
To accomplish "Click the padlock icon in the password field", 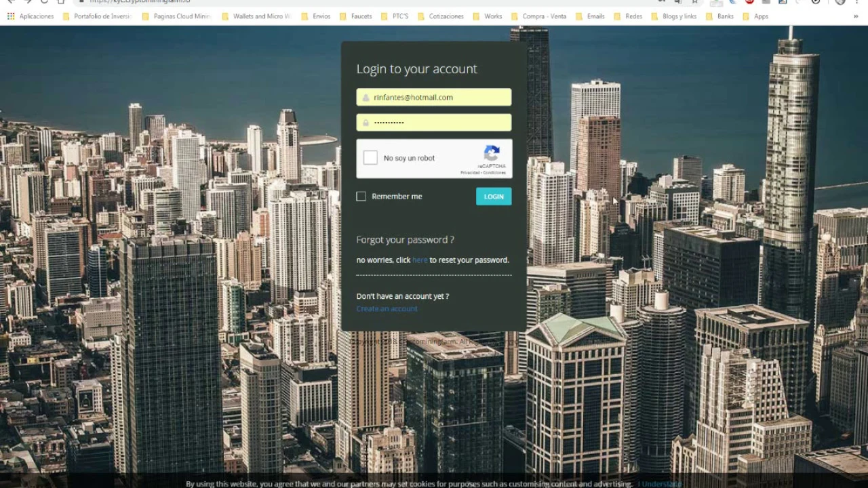I will tap(366, 123).
